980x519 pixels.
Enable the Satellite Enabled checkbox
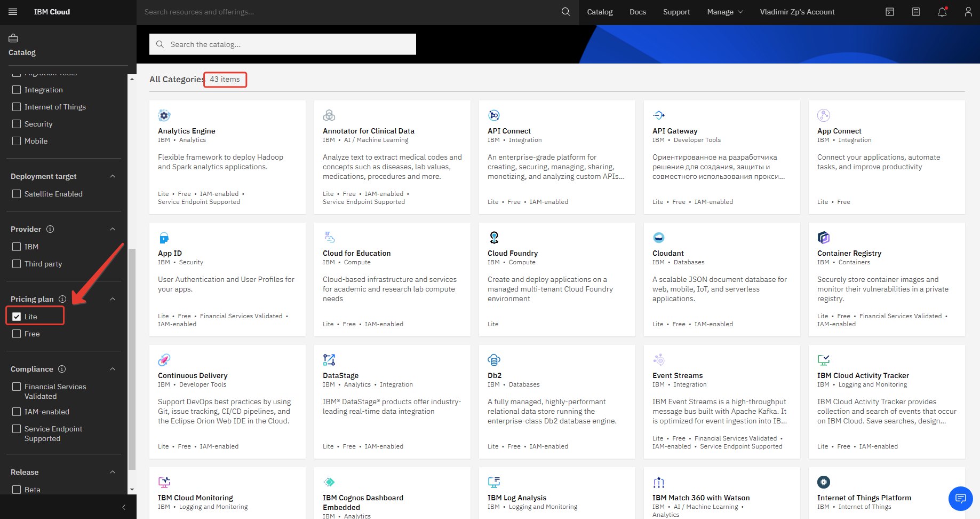tap(17, 194)
